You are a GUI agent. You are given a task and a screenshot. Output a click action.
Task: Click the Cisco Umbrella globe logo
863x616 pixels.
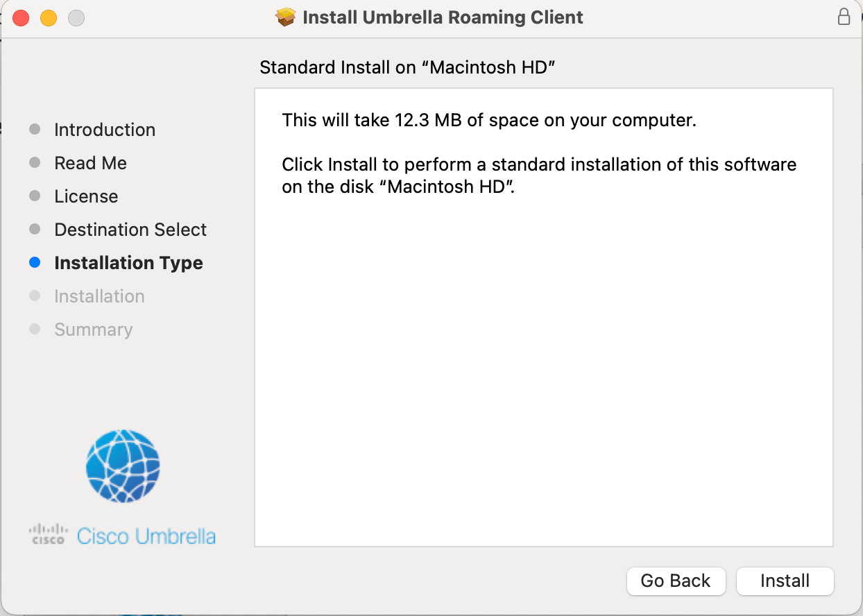click(x=123, y=465)
